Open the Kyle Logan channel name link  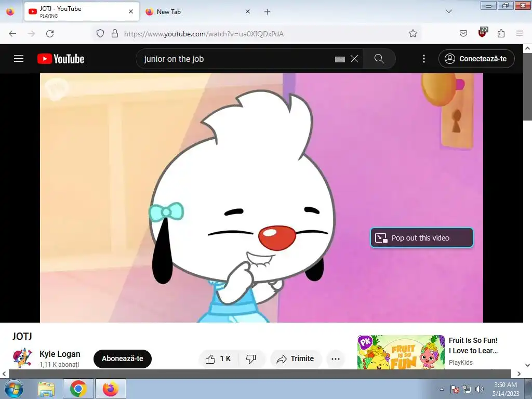(x=60, y=354)
